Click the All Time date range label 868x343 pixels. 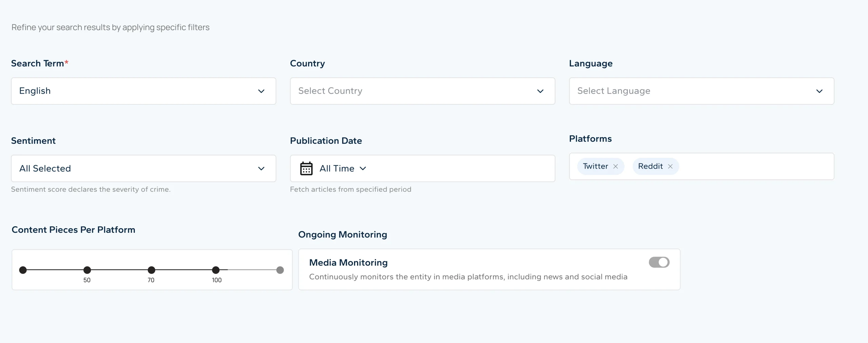(337, 168)
